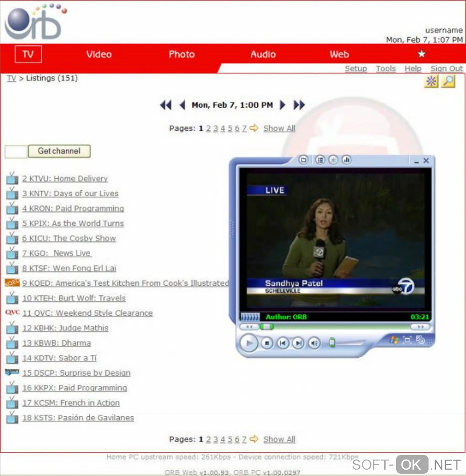Open 14 KDTV: Sabor a Ti

pos(59,358)
